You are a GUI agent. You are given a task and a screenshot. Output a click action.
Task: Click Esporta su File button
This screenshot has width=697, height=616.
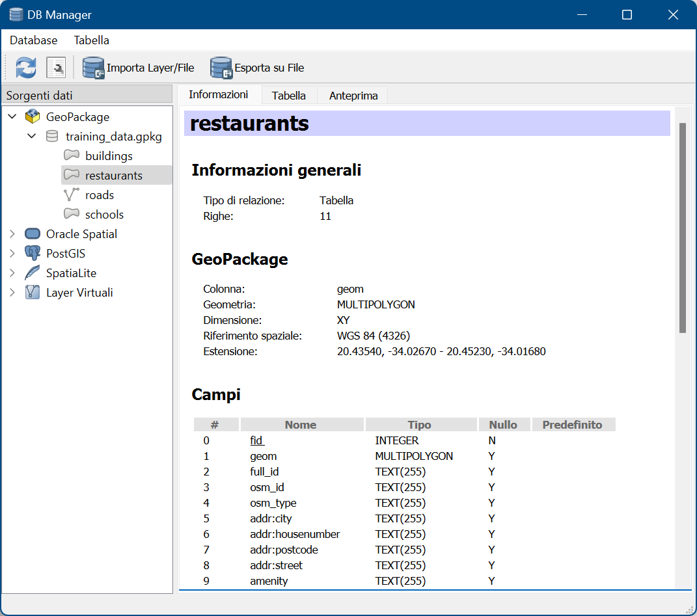click(x=257, y=68)
